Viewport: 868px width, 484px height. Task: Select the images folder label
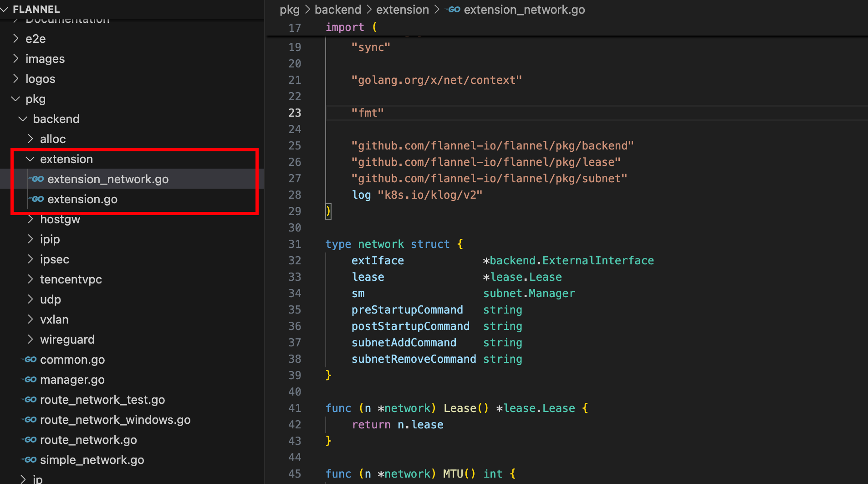point(45,59)
